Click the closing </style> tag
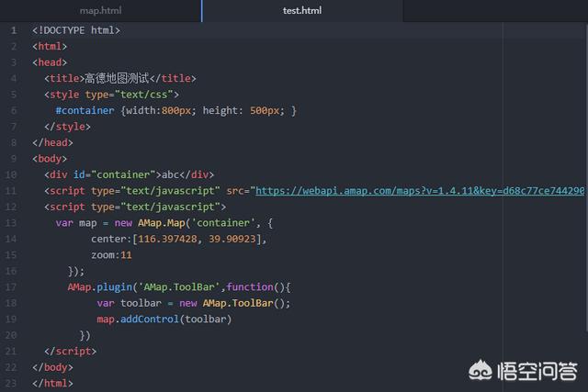The height and width of the screenshot is (392, 588). [x=67, y=127]
